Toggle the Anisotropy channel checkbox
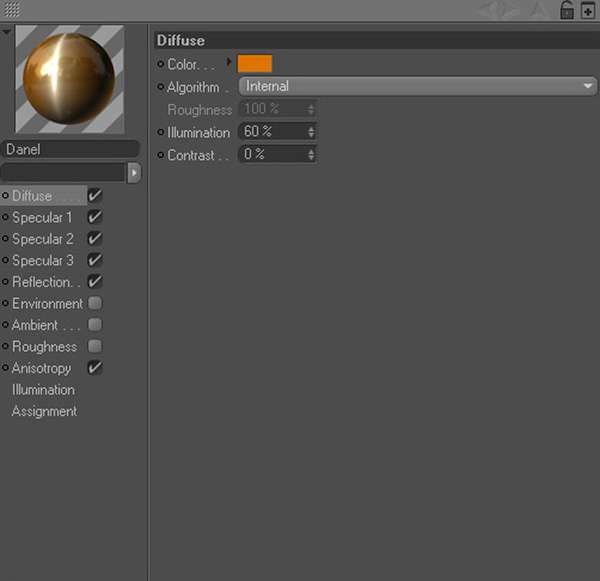This screenshot has height=581, width=600. coord(95,368)
